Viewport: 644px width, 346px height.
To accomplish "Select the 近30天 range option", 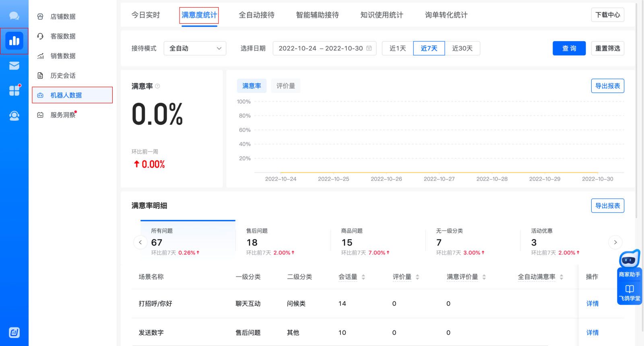I will (462, 48).
